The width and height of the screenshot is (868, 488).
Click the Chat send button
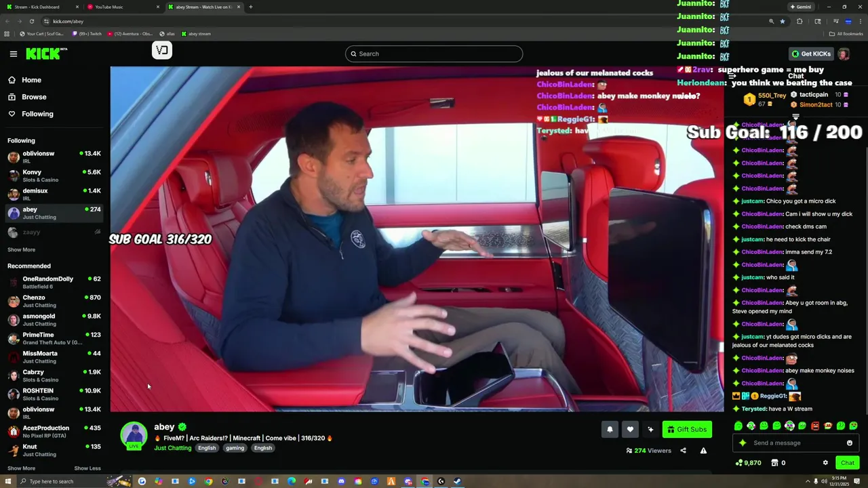[x=848, y=463]
